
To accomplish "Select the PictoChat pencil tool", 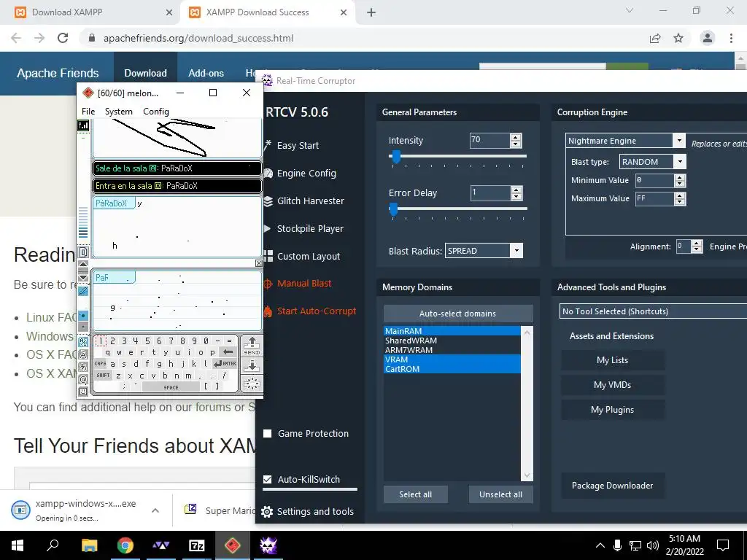I will point(83,291).
